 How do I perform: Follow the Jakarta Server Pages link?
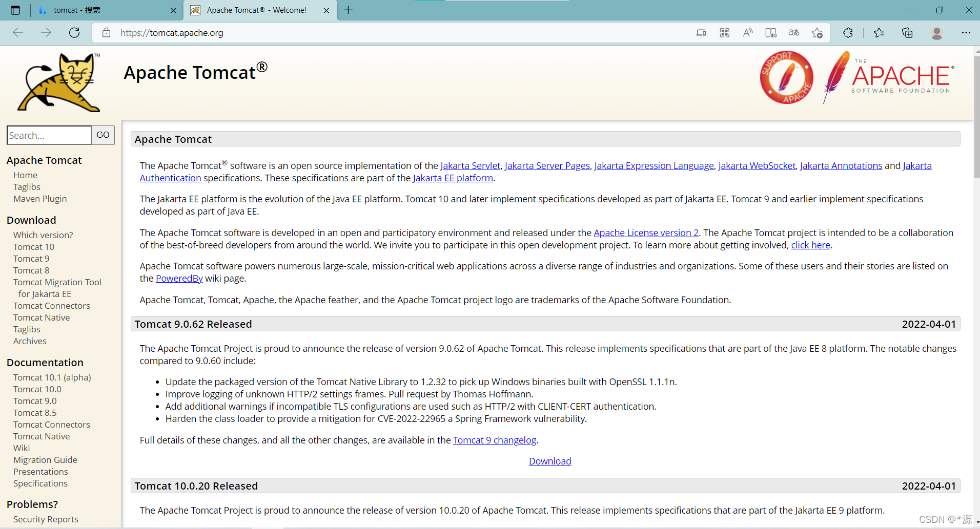(x=547, y=165)
